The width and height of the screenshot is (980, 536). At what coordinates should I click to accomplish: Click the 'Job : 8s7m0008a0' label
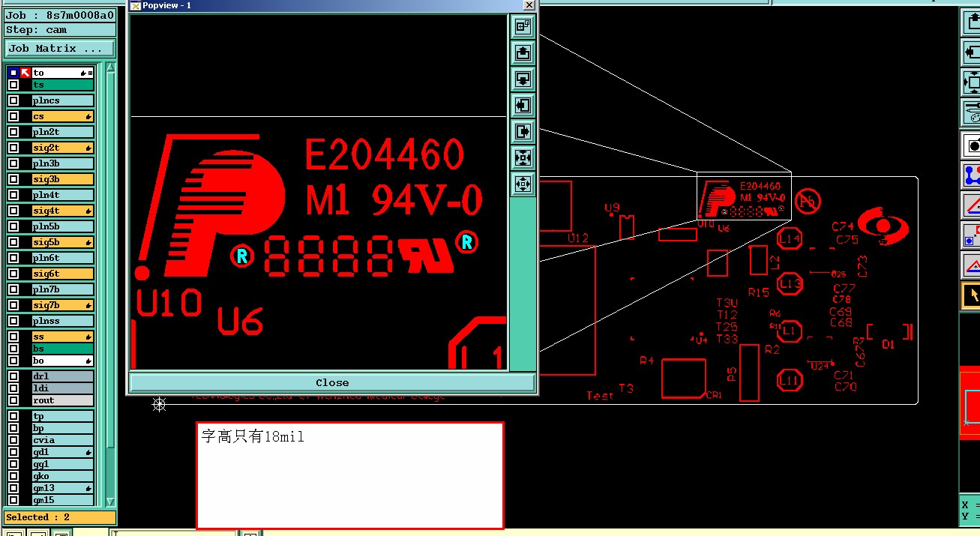(x=60, y=15)
